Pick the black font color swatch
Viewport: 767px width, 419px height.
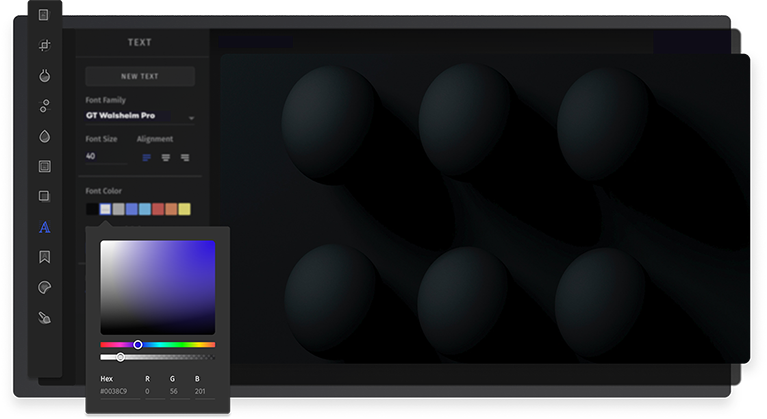[92, 209]
